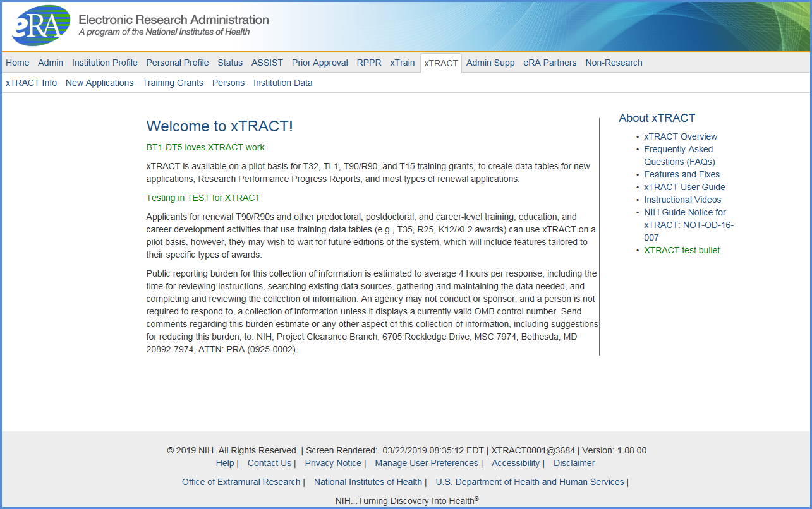Select the xTRACT tab
The image size is (812, 509).
point(441,63)
